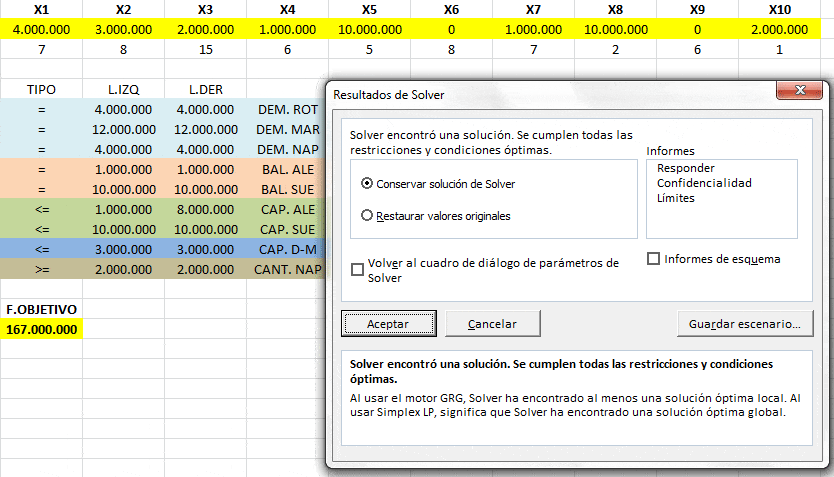This screenshot has width=834, height=477.
Task: Click the F.OBJETIVO label cell
Action: click(41, 309)
